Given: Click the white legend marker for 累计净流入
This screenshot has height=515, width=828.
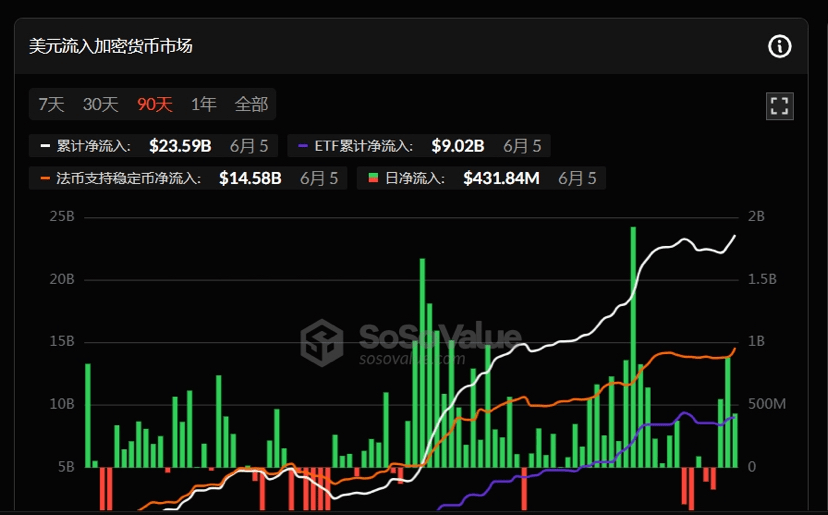Looking at the screenshot, I should click(45, 146).
